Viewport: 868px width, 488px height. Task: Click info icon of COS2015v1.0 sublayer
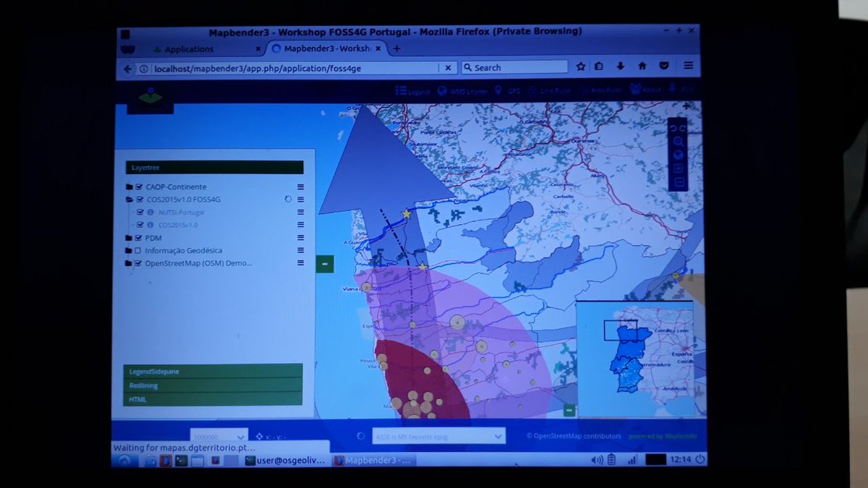(150, 225)
